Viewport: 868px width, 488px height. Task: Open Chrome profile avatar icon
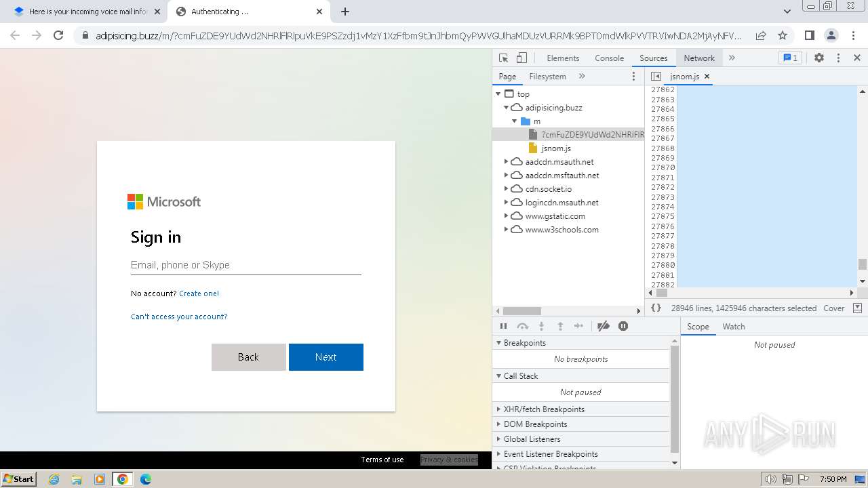[x=831, y=35]
